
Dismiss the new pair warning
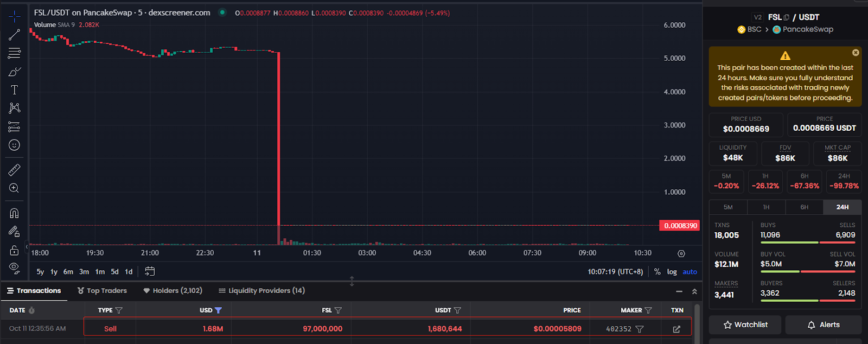point(856,53)
